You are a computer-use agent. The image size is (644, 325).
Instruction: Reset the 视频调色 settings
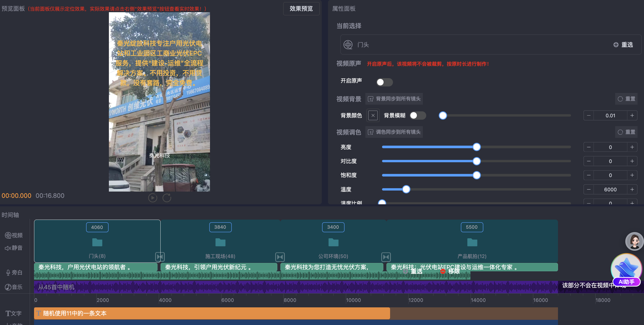point(627,132)
